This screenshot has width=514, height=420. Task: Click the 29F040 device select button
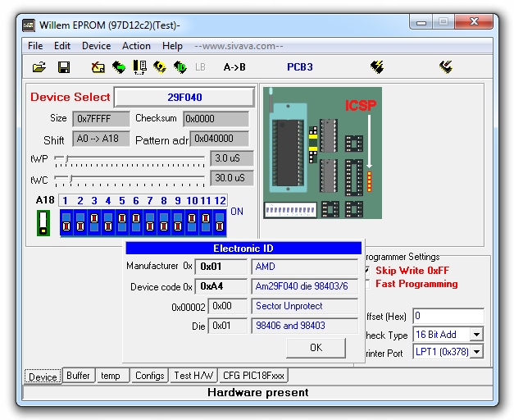pos(184,98)
